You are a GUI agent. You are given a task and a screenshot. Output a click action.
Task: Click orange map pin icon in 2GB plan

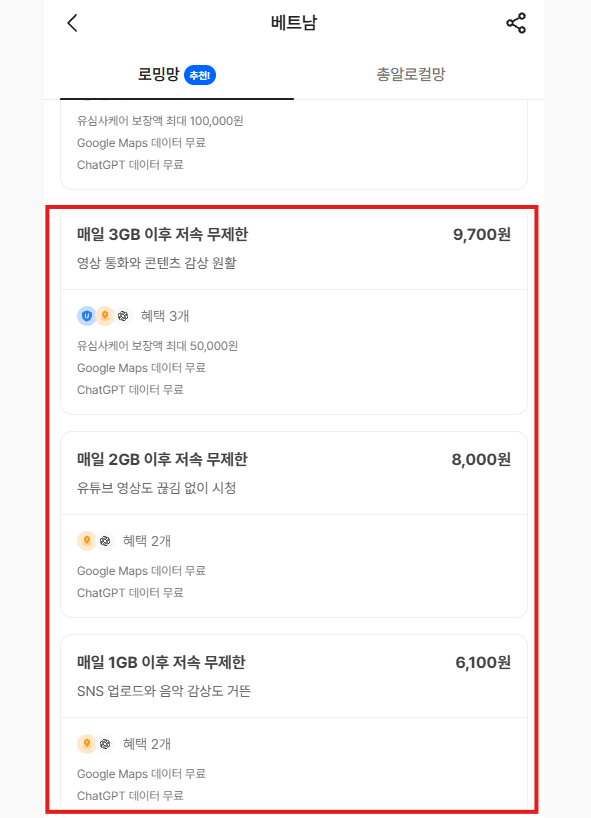[x=87, y=541]
